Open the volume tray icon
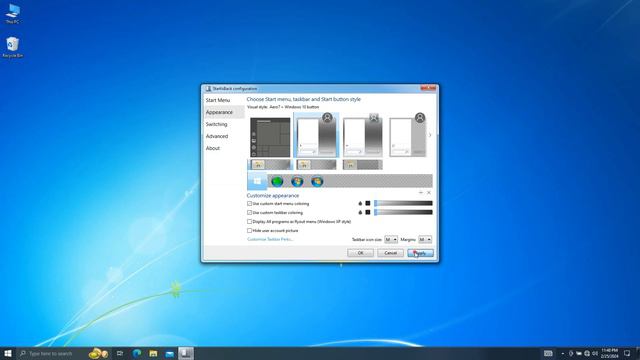 click(595, 353)
